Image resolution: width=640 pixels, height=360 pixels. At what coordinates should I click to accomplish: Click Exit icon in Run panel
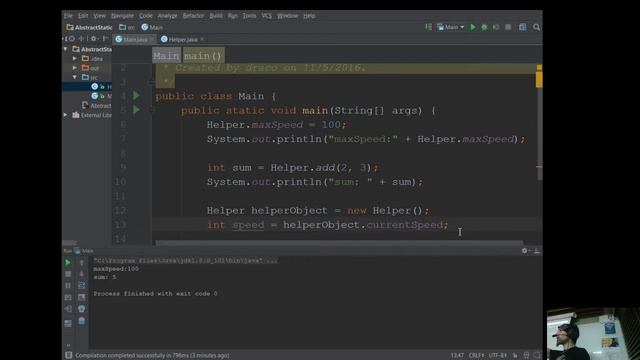[x=68, y=309]
